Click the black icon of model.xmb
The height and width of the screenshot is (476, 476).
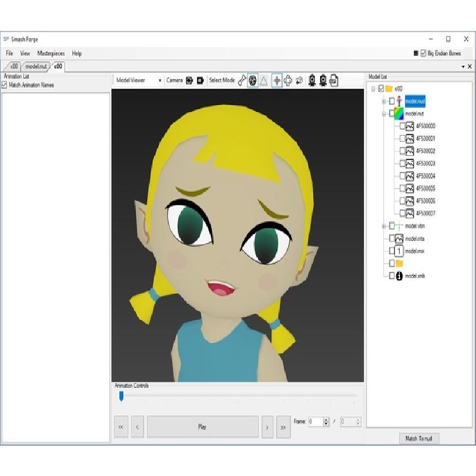399,275
